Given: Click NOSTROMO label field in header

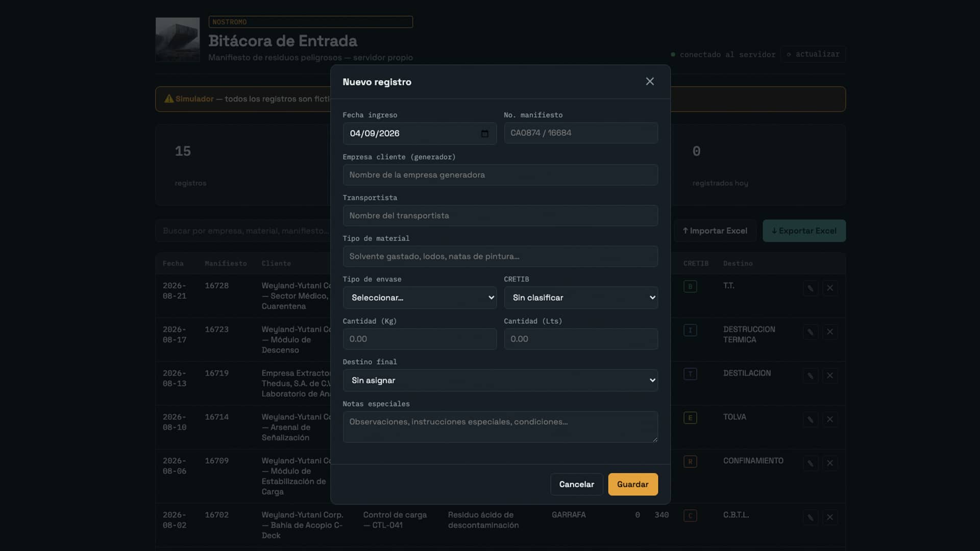Looking at the screenshot, I should pyautogui.click(x=310, y=22).
